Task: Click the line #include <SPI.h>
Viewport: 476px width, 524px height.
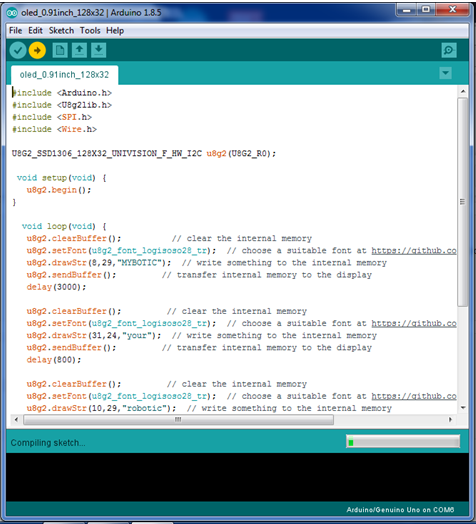Action: [52, 117]
